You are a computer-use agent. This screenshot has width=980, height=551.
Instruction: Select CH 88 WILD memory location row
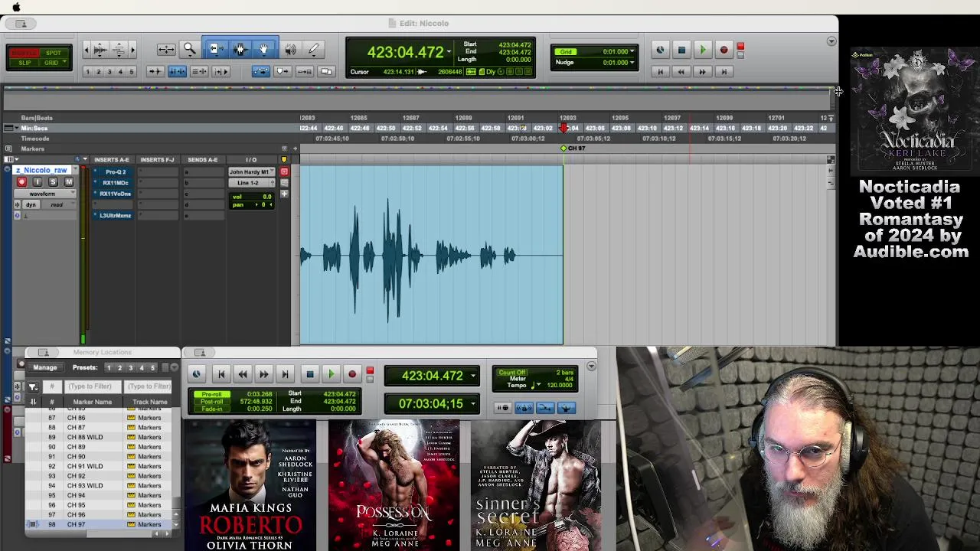point(100,437)
